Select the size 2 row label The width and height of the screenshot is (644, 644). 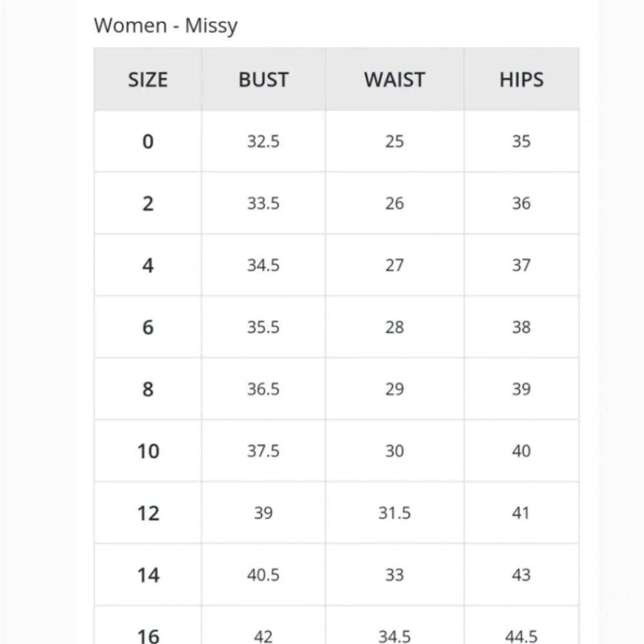pyautogui.click(x=147, y=204)
